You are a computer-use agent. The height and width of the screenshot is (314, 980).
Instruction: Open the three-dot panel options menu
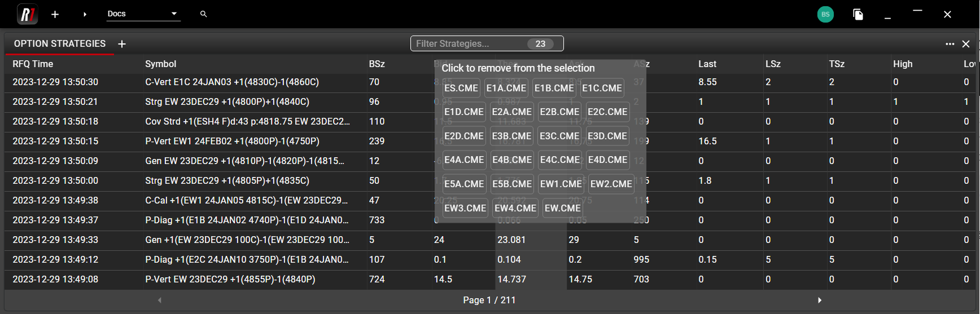pyautogui.click(x=950, y=44)
